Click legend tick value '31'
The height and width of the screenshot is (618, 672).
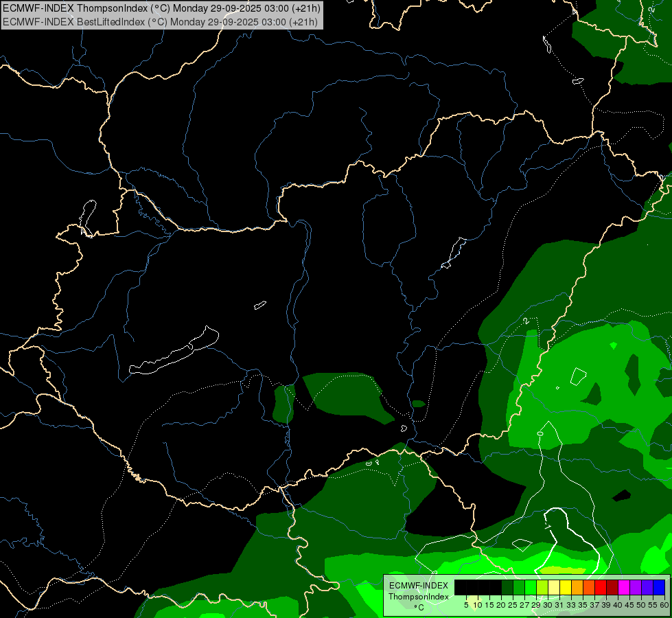559,605
